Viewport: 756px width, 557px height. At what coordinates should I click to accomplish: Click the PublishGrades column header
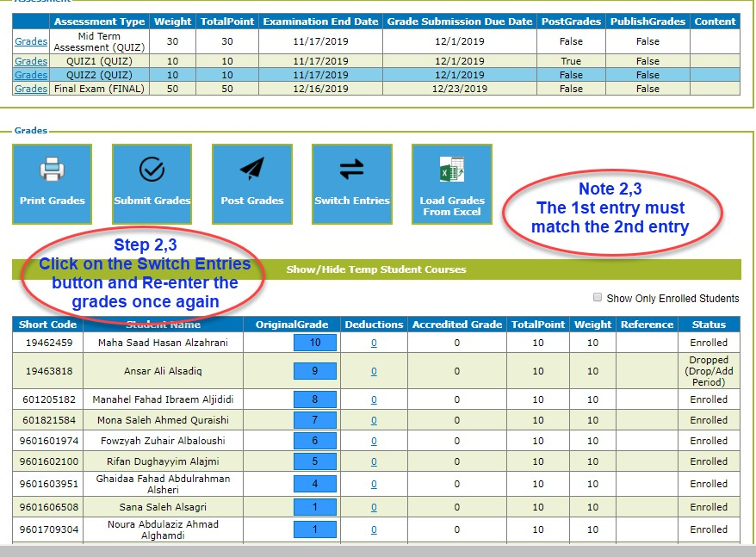[x=648, y=22]
